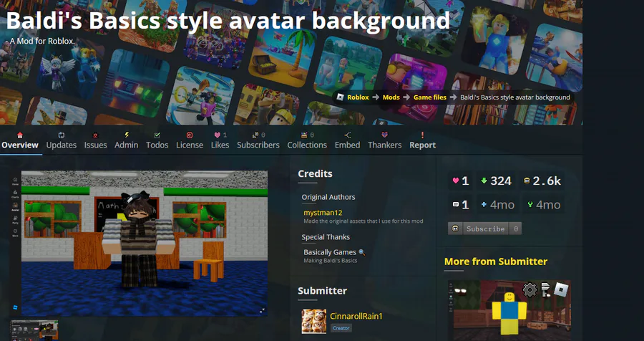Open the Issues tab

pos(95,140)
